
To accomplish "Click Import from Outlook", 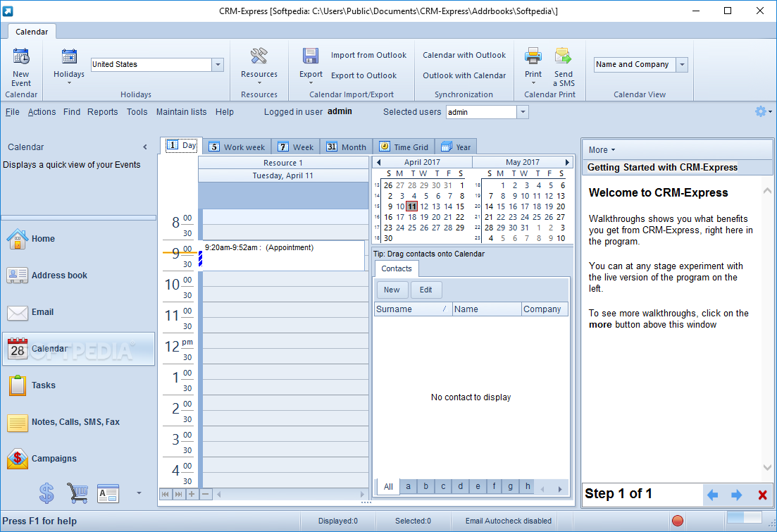I will coord(368,55).
